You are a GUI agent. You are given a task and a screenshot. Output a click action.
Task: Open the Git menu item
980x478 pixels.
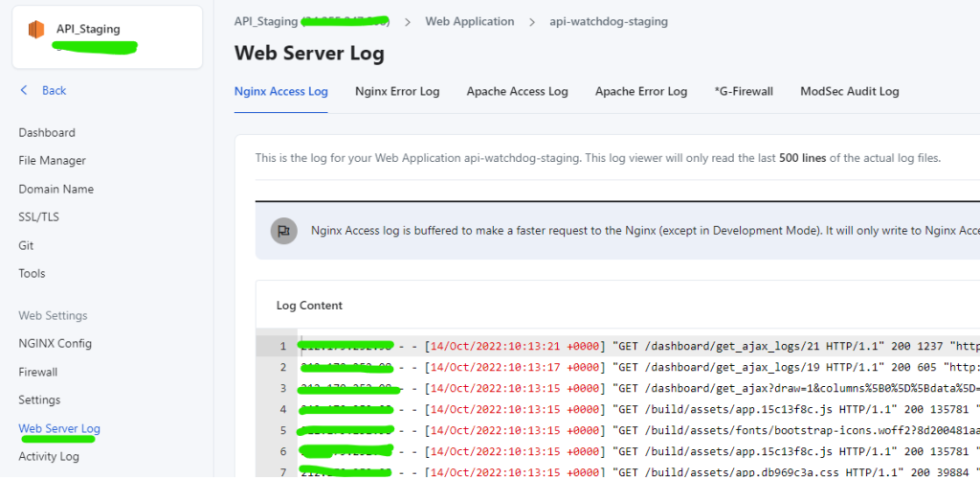[x=26, y=245]
